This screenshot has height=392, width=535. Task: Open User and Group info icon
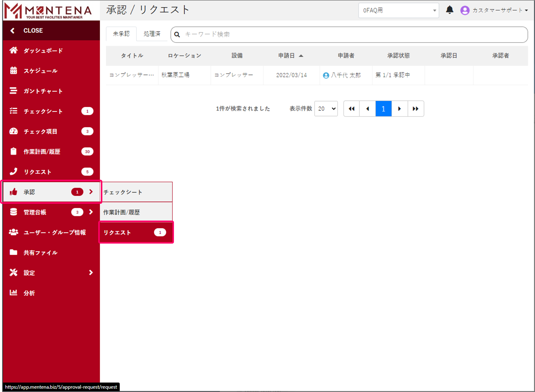click(x=13, y=232)
